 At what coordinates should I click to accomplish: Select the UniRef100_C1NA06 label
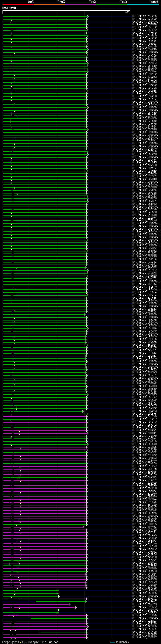coord(144,447)
